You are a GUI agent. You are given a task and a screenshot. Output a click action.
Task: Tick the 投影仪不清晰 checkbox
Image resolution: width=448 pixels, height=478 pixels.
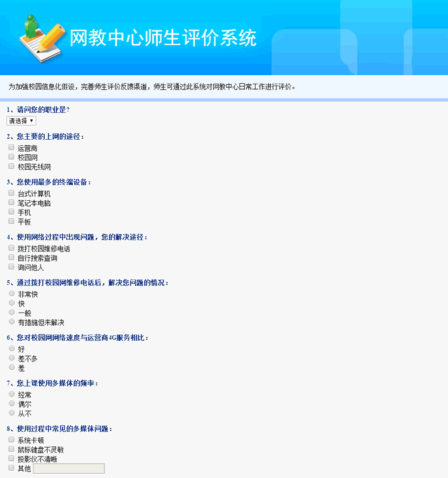pos(11,459)
